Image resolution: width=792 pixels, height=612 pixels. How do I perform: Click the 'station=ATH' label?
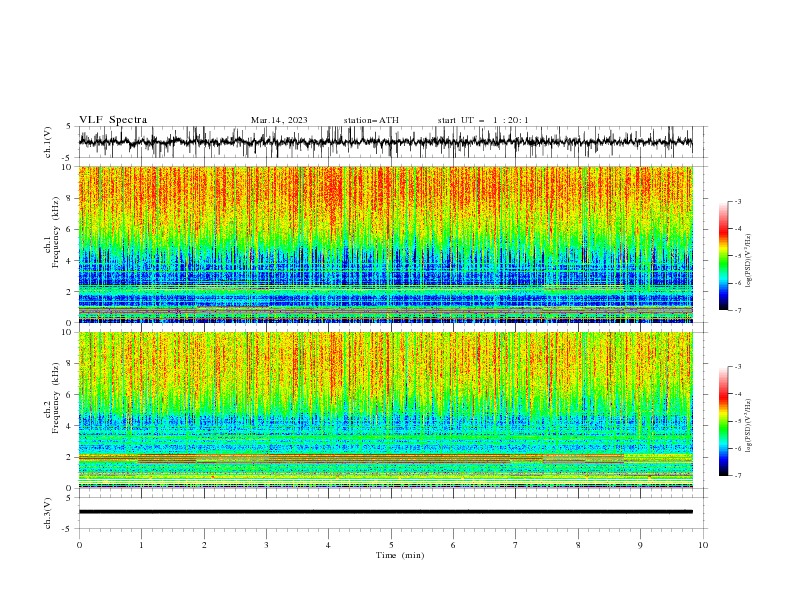(x=371, y=120)
